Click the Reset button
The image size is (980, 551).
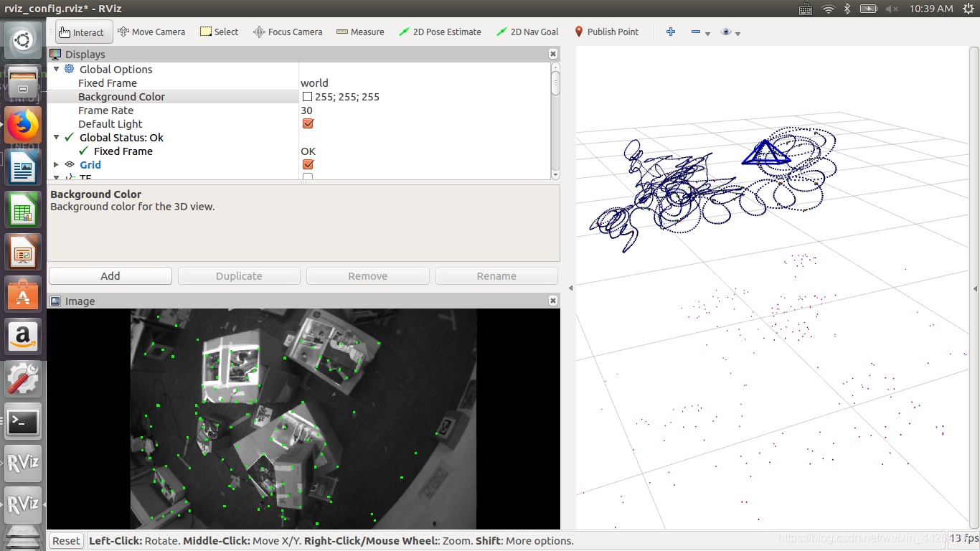(66, 541)
